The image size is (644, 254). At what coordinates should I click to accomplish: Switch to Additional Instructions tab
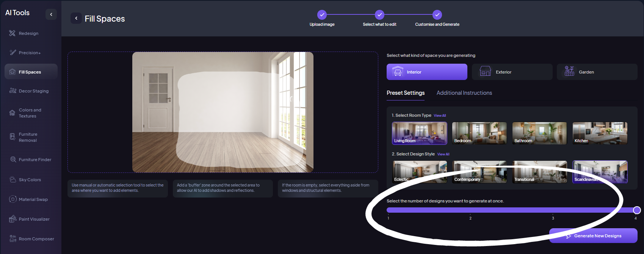[x=464, y=93]
